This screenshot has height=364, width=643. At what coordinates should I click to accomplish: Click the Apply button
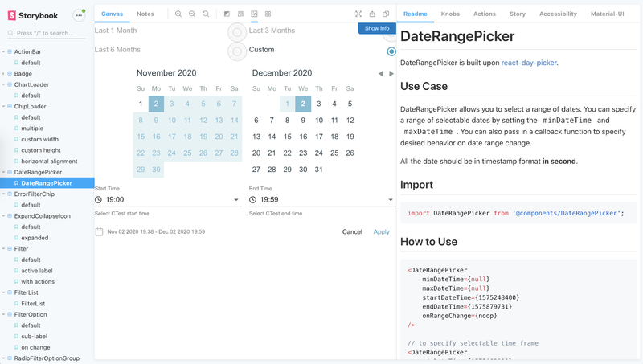tap(381, 231)
